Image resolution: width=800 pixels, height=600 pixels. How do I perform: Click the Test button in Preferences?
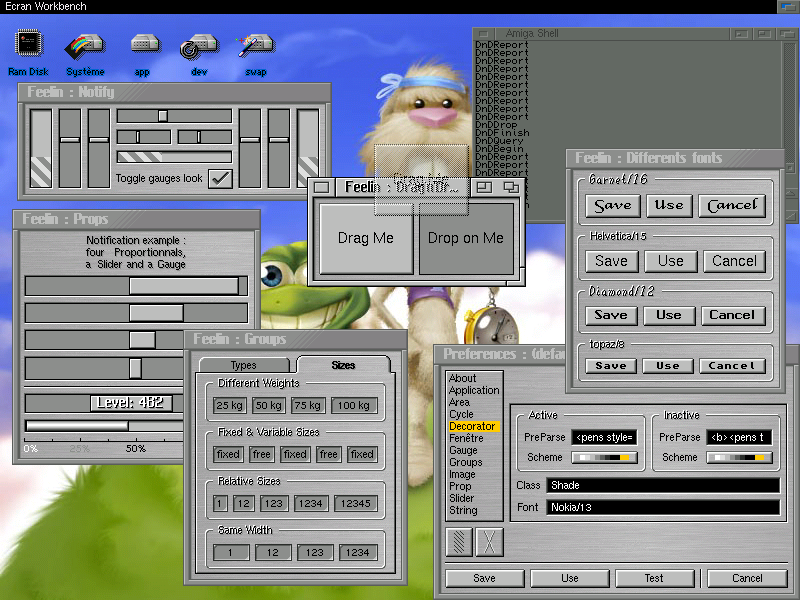tap(654, 579)
